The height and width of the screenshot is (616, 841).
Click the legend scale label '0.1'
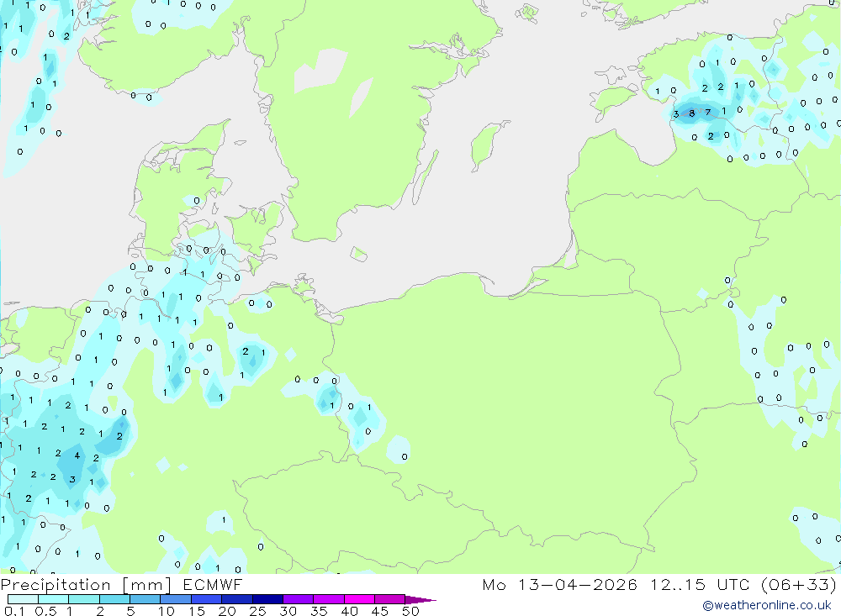(14, 611)
